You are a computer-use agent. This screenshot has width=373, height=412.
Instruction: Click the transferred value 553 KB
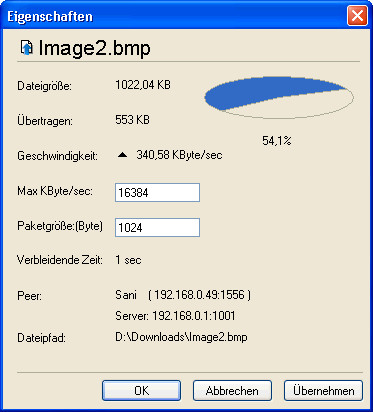point(132,120)
